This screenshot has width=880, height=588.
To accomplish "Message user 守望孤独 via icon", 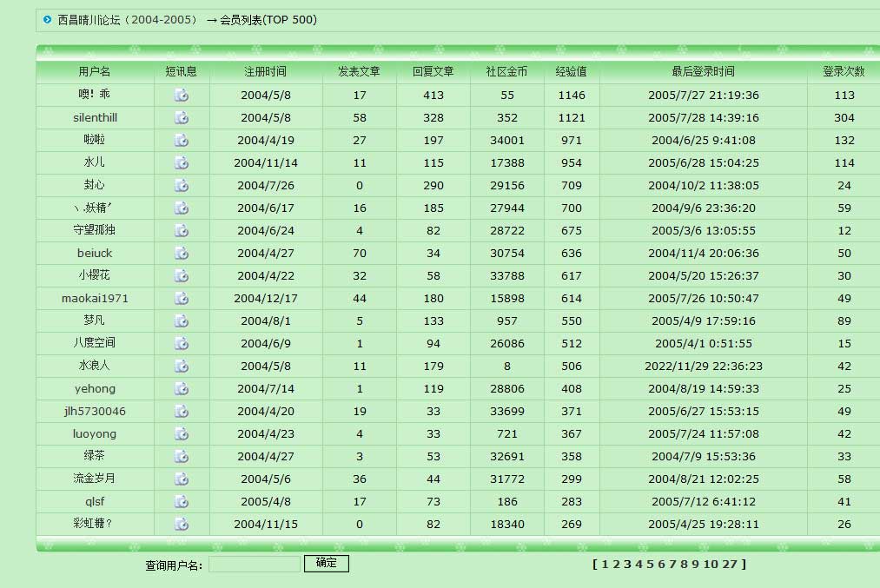I will pos(182,231).
